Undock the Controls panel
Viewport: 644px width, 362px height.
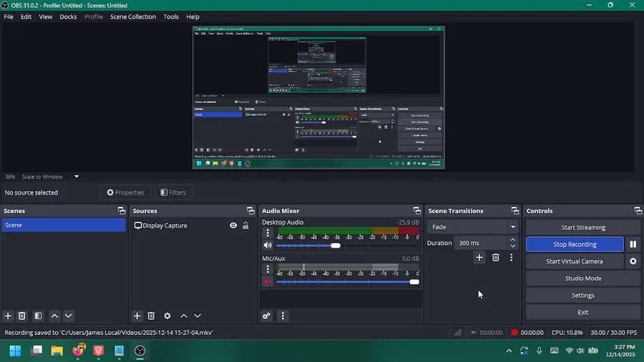tap(638, 210)
